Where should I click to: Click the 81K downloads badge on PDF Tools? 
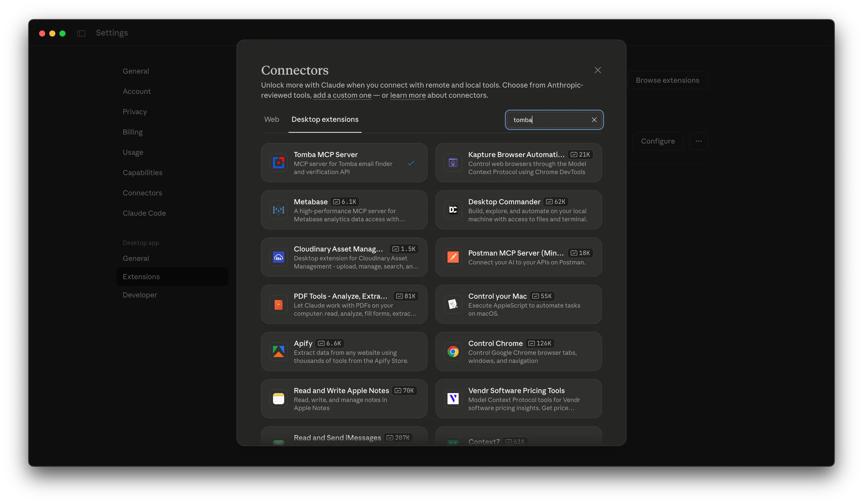coord(406,296)
